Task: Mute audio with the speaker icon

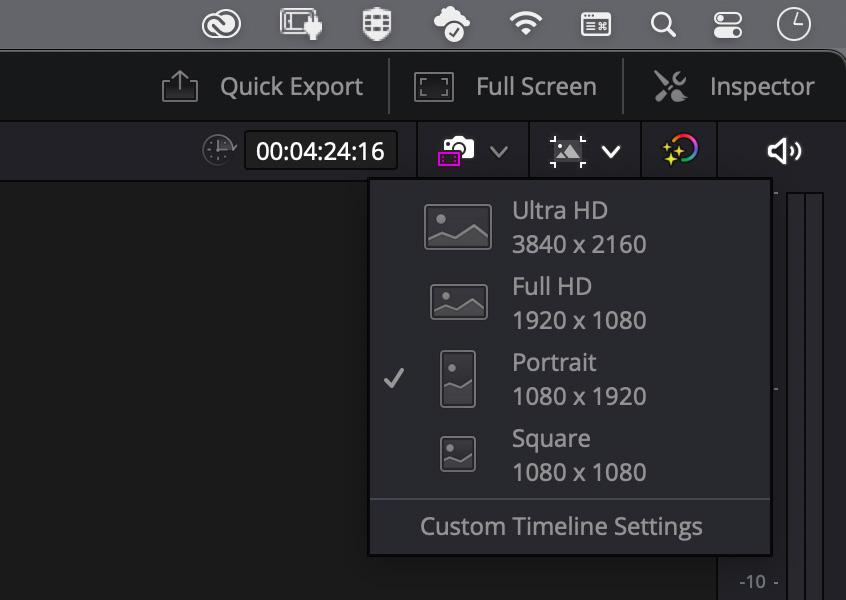Action: tap(784, 151)
